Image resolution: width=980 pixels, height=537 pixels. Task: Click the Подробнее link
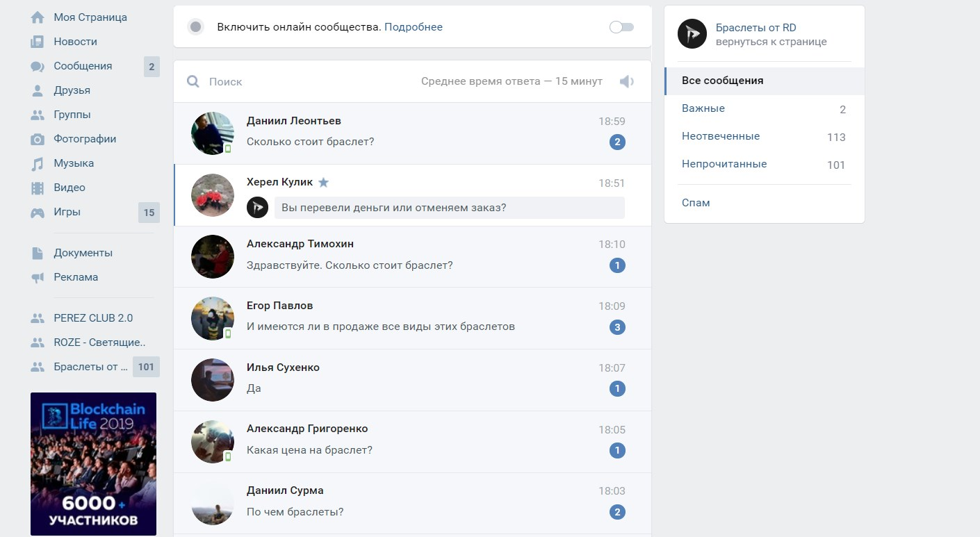point(414,27)
